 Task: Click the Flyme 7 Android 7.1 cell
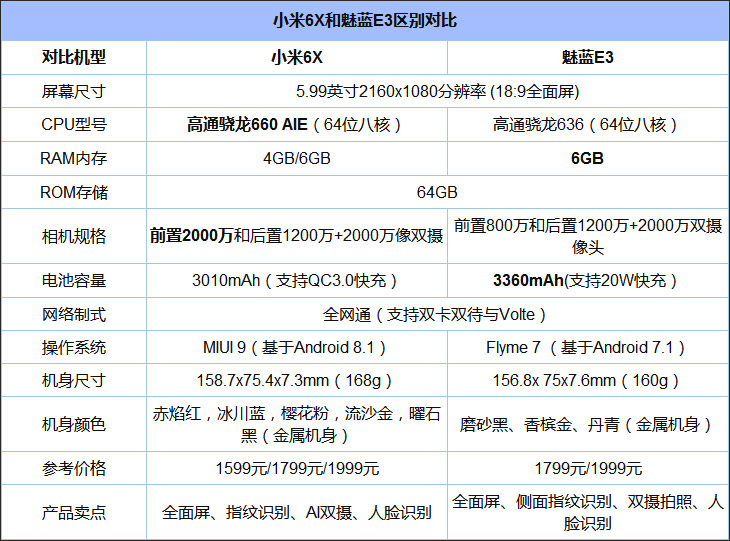click(x=588, y=347)
